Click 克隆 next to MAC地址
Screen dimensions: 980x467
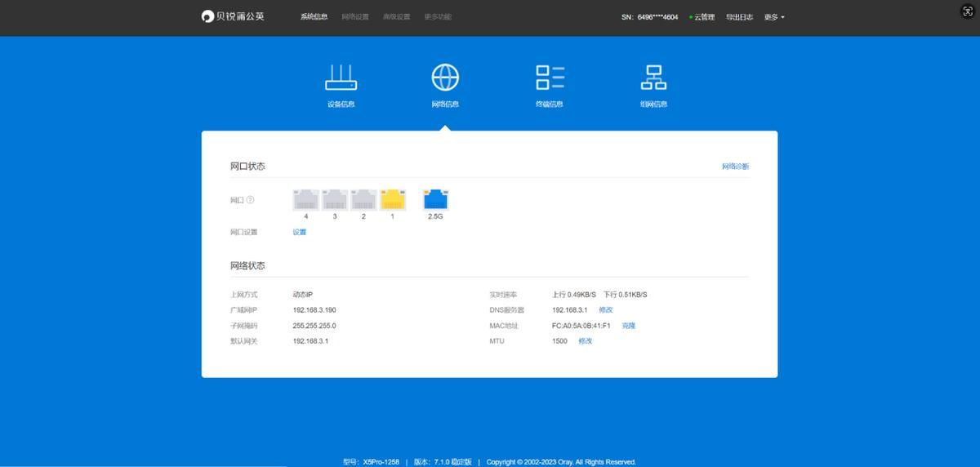click(628, 326)
